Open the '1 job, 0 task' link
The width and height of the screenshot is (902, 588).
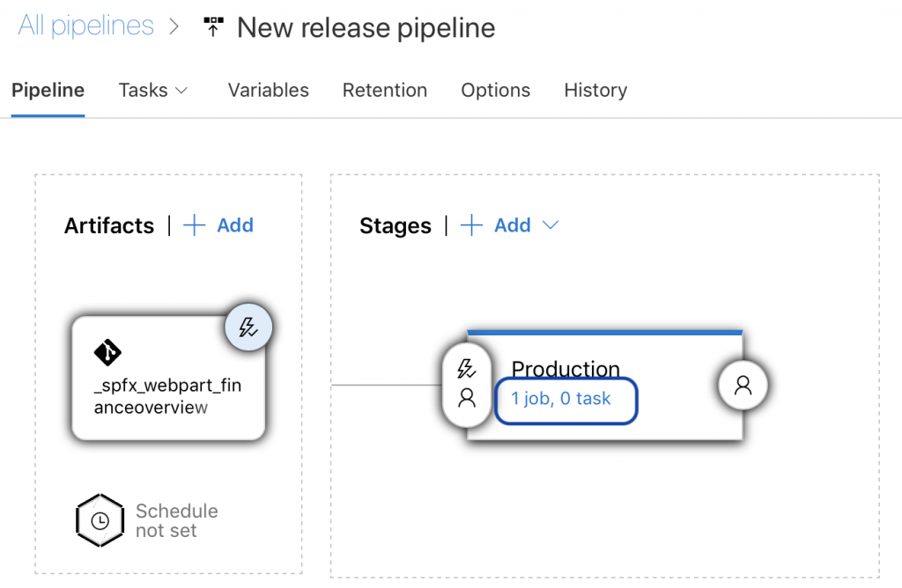(561, 399)
